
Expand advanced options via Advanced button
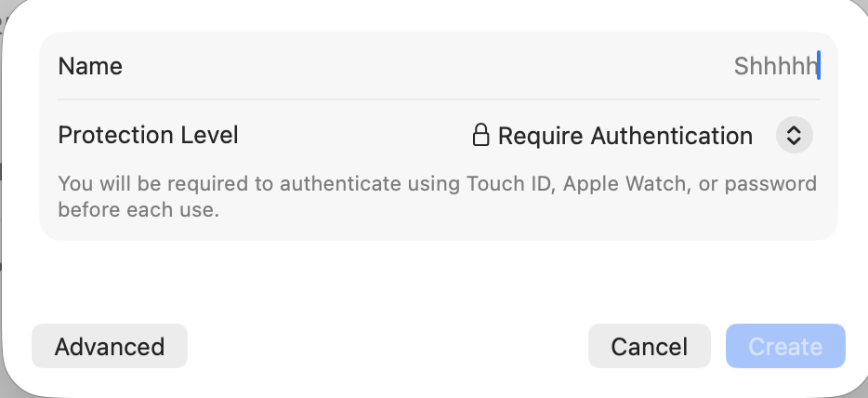click(110, 346)
